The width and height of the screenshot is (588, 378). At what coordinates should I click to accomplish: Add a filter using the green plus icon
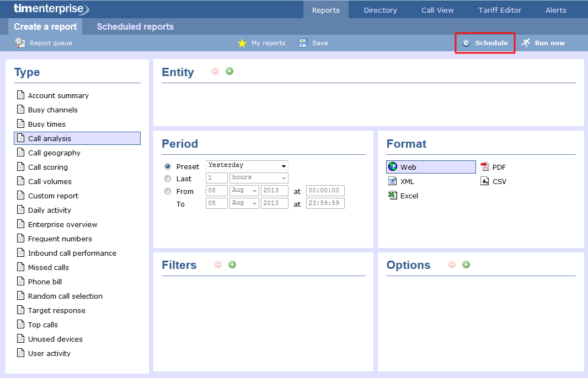tap(232, 264)
